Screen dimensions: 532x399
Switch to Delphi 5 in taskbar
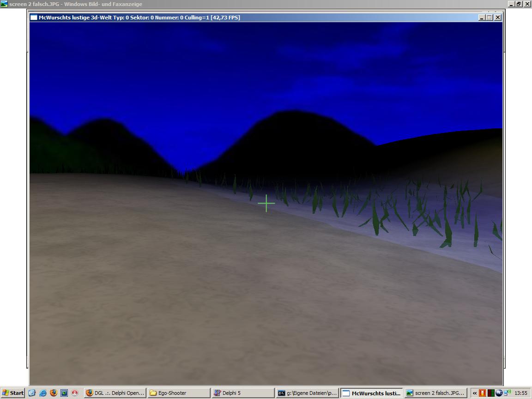point(242,393)
